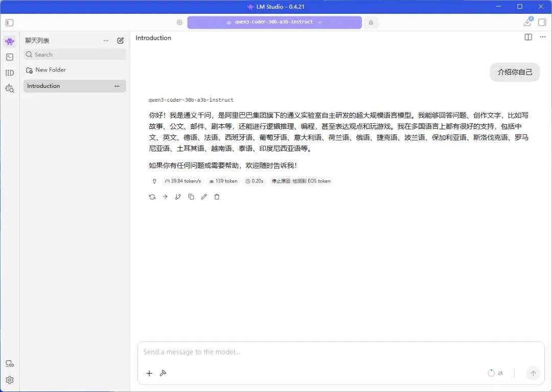Click the model name label above response
Image resolution: width=552 pixels, height=392 pixels.
(x=191, y=100)
